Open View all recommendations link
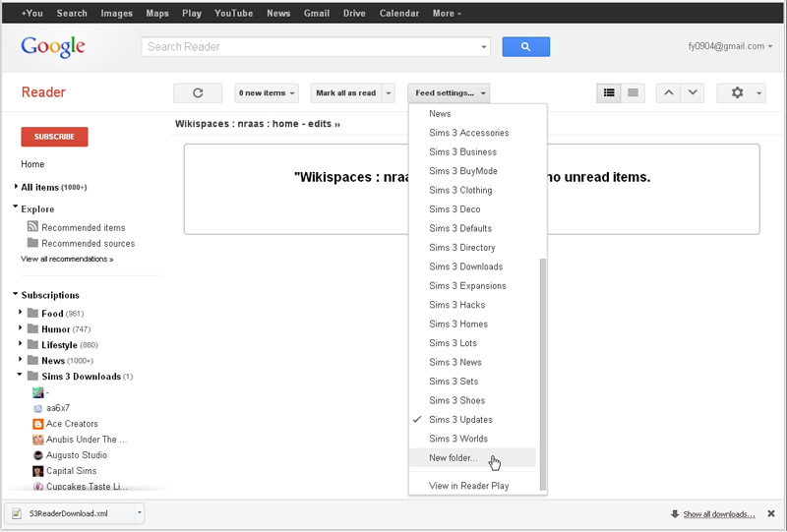Screen dimensions: 787x532 (x=67, y=260)
